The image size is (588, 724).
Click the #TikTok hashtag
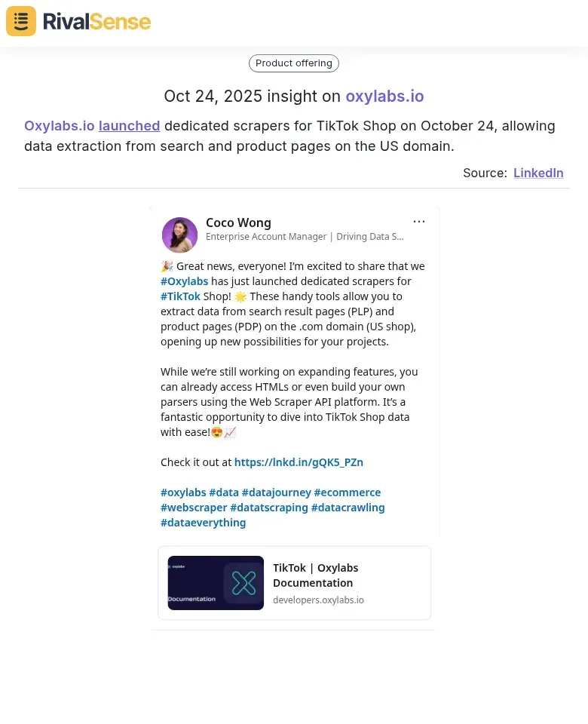pyautogui.click(x=180, y=296)
